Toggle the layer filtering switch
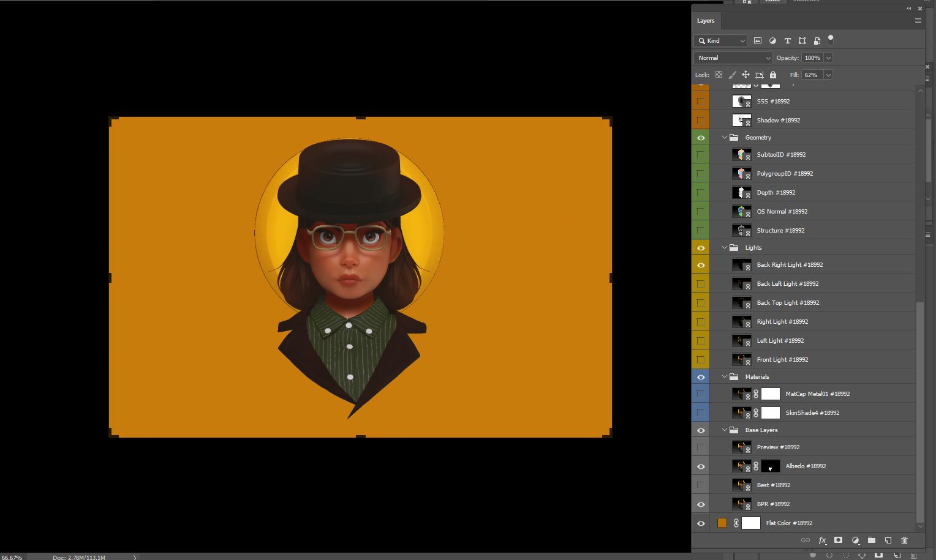 point(831,40)
